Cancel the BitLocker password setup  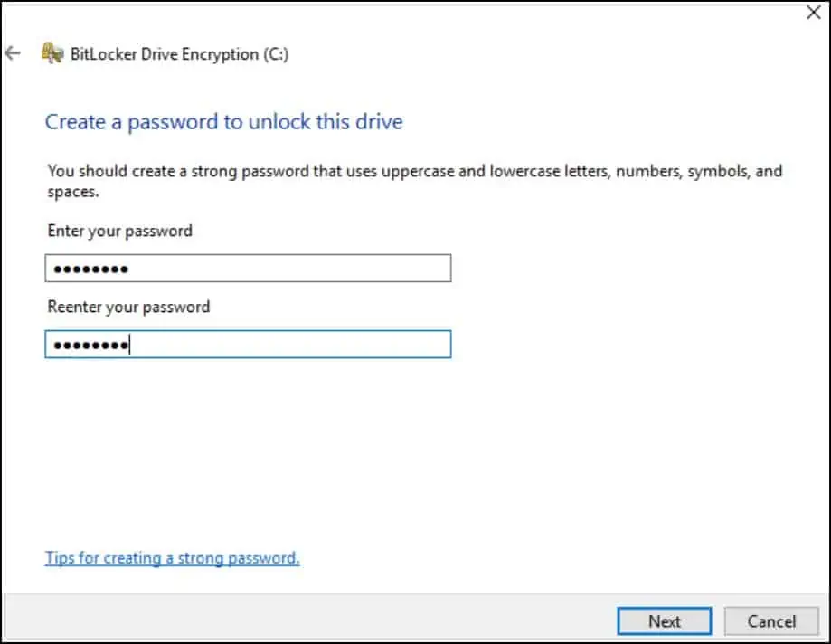[x=771, y=621]
